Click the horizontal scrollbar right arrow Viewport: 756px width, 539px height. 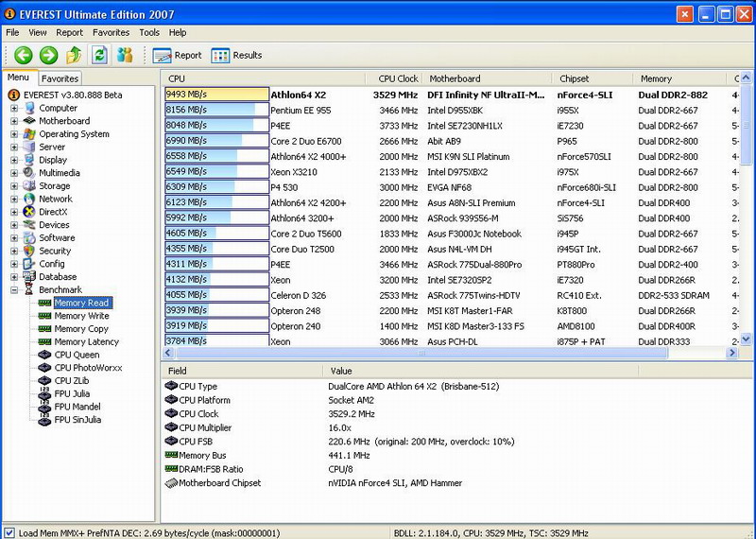pyautogui.click(x=731, y=353)
